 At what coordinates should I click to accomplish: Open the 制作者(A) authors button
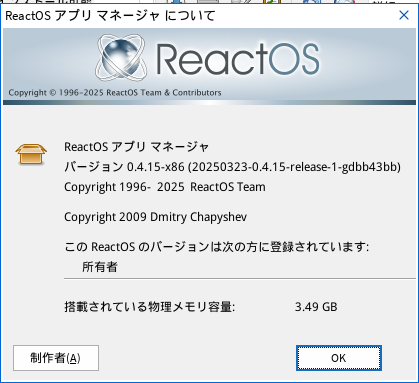56,358
